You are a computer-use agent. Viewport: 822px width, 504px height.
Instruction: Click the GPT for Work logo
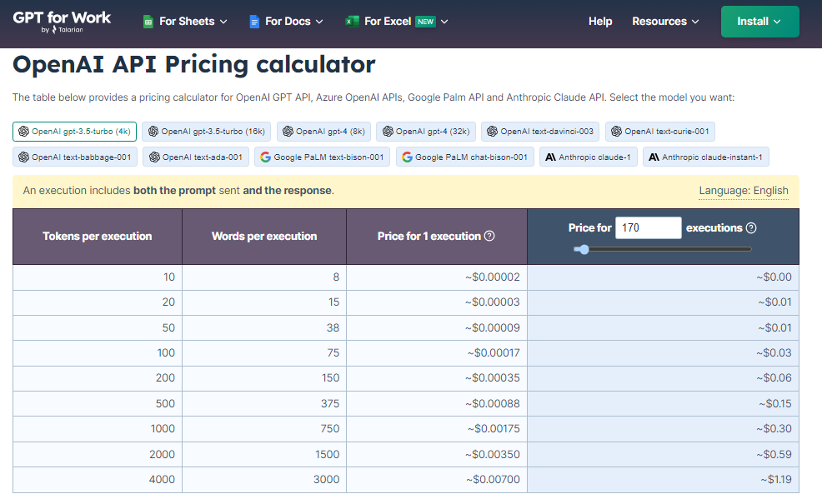click(62, 22)
